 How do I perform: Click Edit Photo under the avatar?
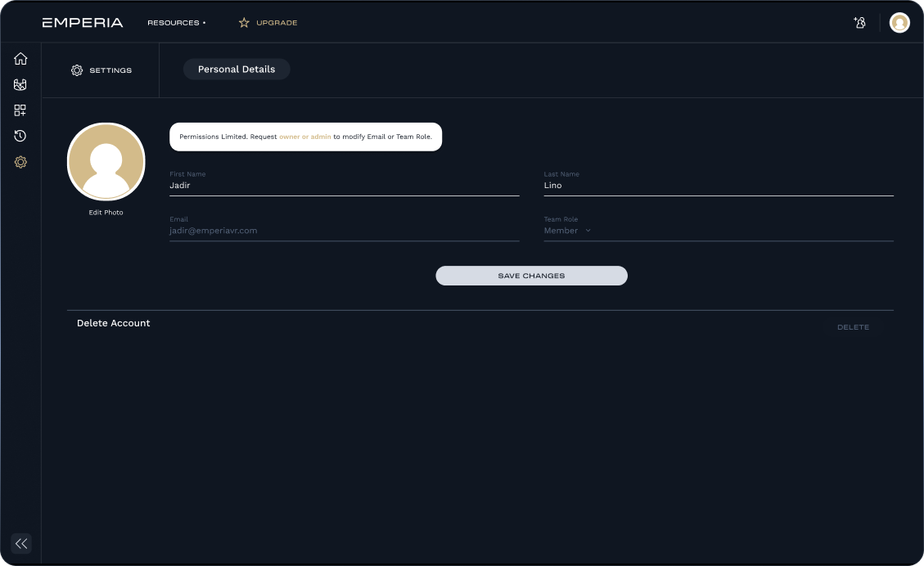106,213
